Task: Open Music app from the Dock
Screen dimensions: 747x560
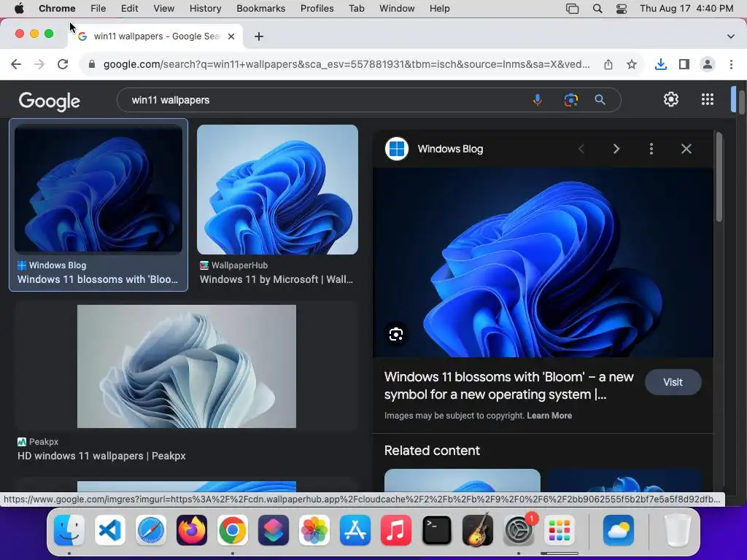Action: (x=396, y=530)
